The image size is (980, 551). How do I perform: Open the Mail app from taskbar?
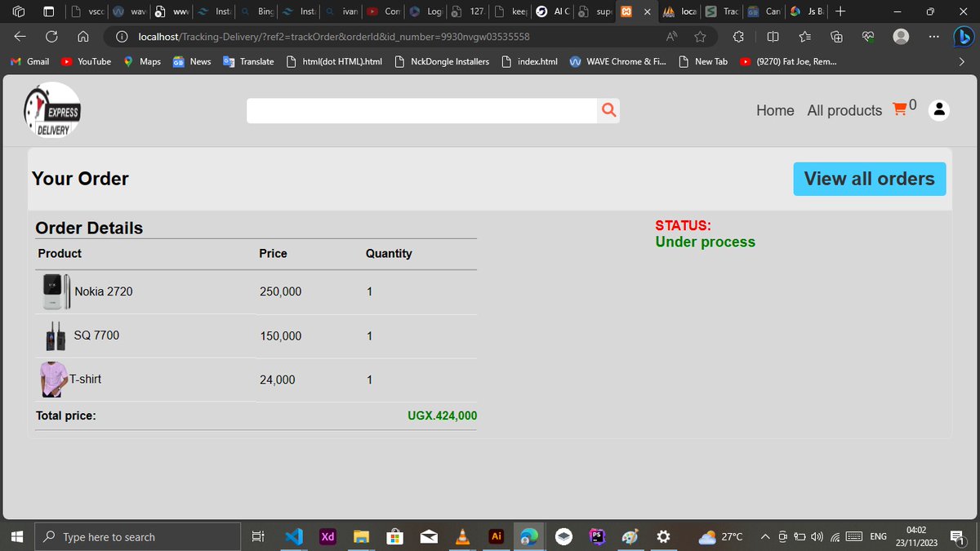pyautogui.click(x=428, y=536)
